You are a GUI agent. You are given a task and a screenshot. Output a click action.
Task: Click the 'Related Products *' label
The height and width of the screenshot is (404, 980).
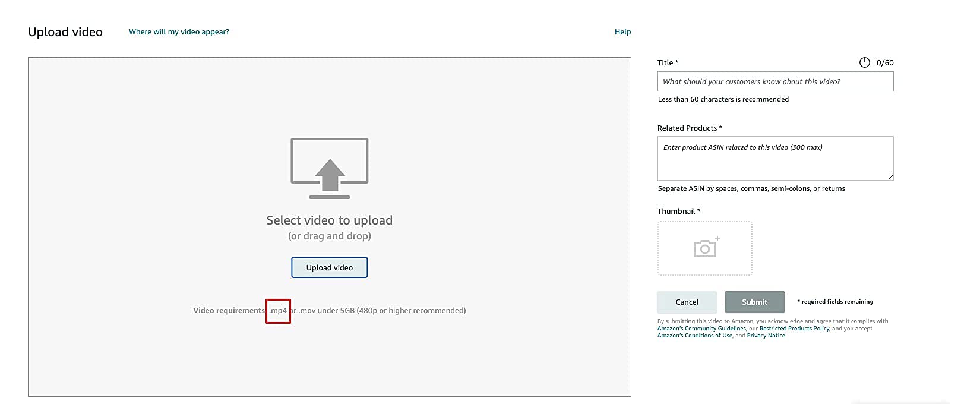click(x=690, y=128)
